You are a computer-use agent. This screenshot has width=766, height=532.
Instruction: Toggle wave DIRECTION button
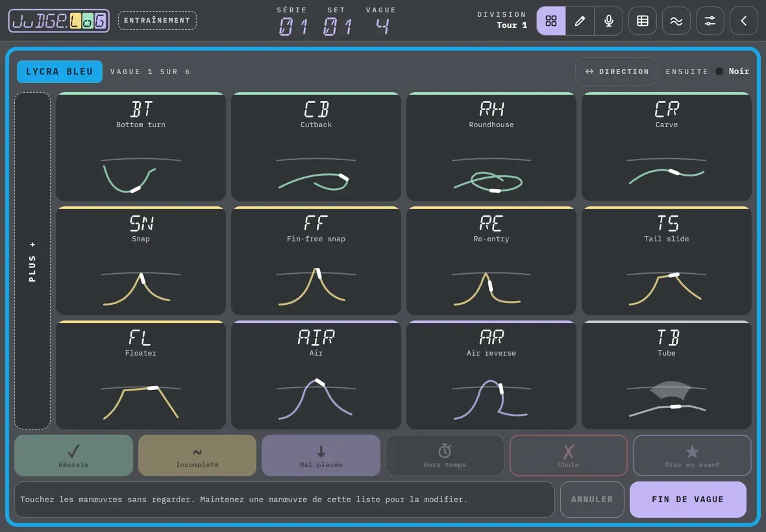[617, 71]
